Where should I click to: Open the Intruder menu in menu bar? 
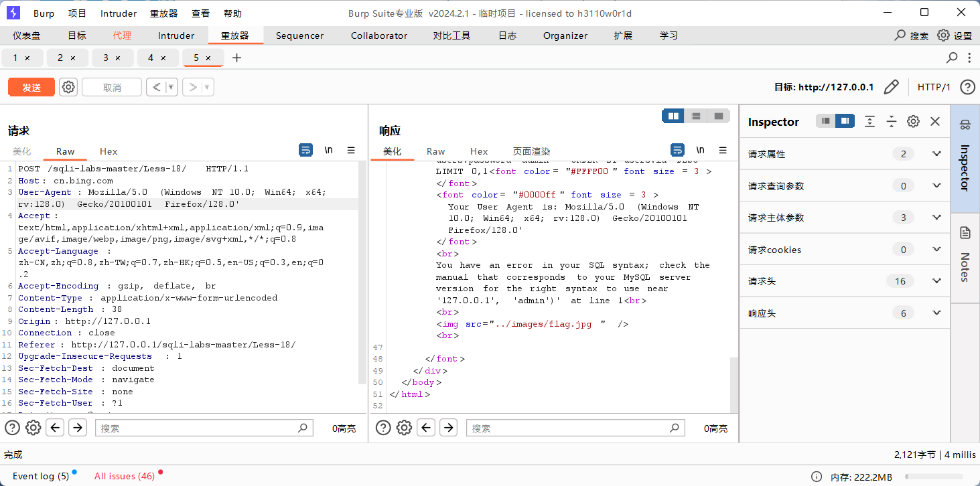click(119, 13)
